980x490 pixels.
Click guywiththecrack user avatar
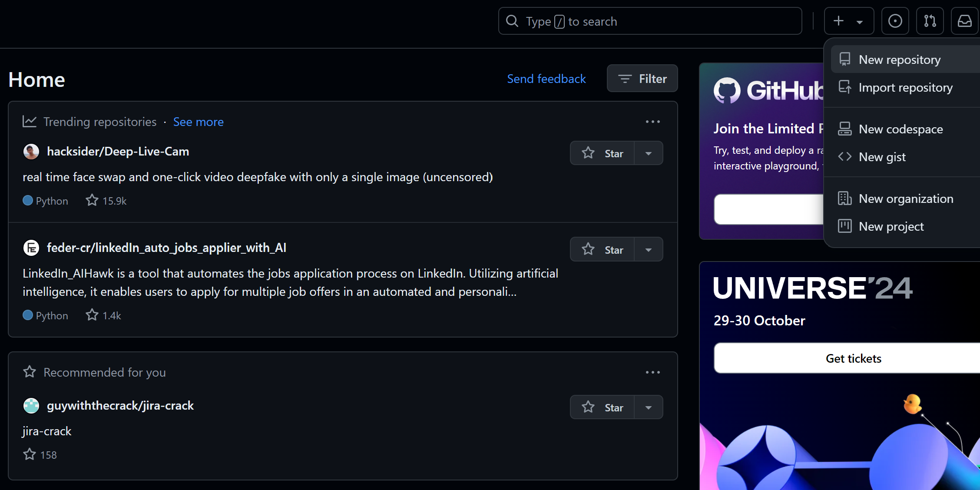[x=31, y=406]
